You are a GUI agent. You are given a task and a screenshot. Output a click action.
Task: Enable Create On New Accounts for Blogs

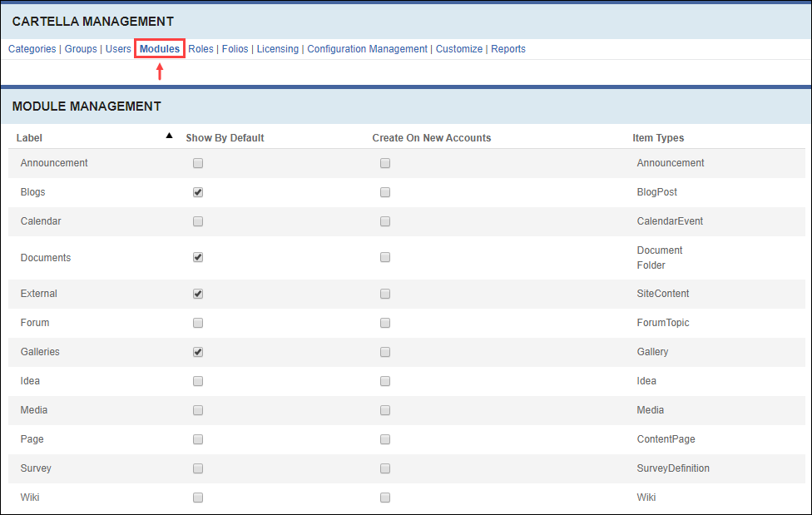[384, 192]
